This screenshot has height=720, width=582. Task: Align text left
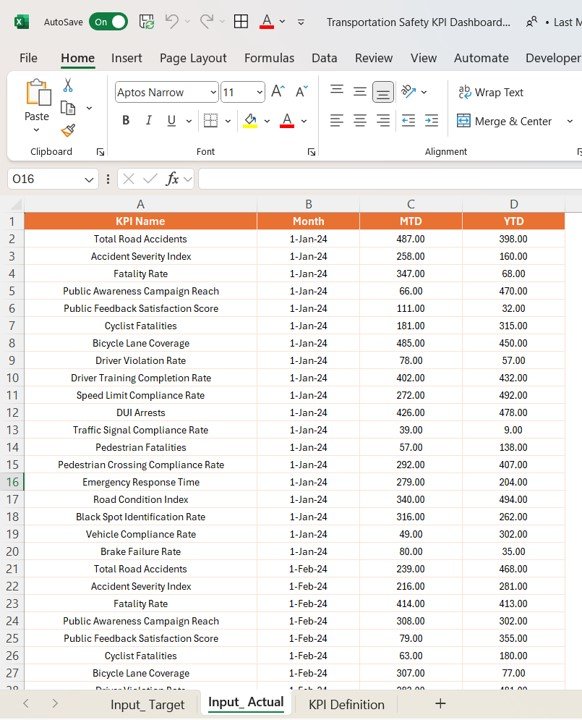(337, 121)
